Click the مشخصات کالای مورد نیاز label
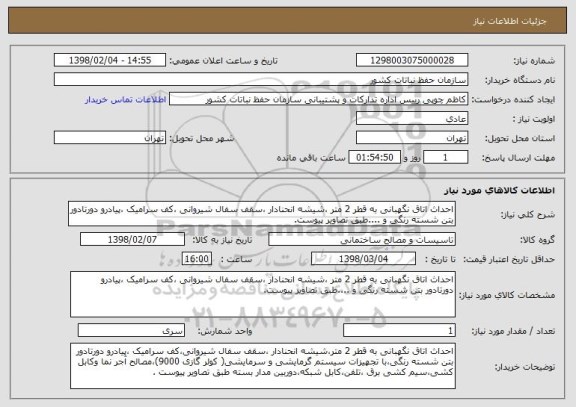 [x=507, y=295]
